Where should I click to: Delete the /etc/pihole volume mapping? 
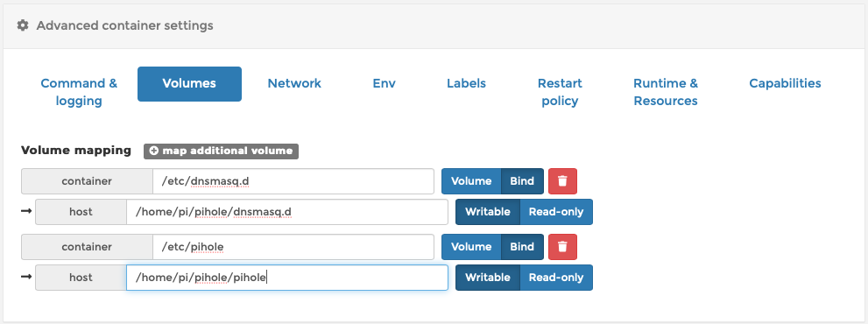click(562, 246)
